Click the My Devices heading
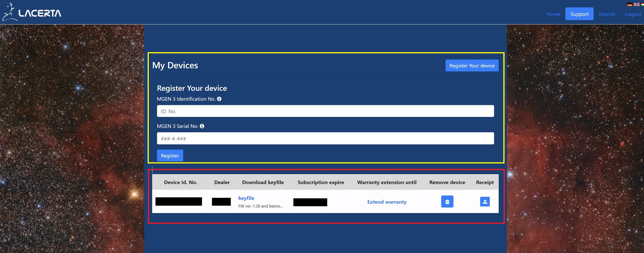 175,65
